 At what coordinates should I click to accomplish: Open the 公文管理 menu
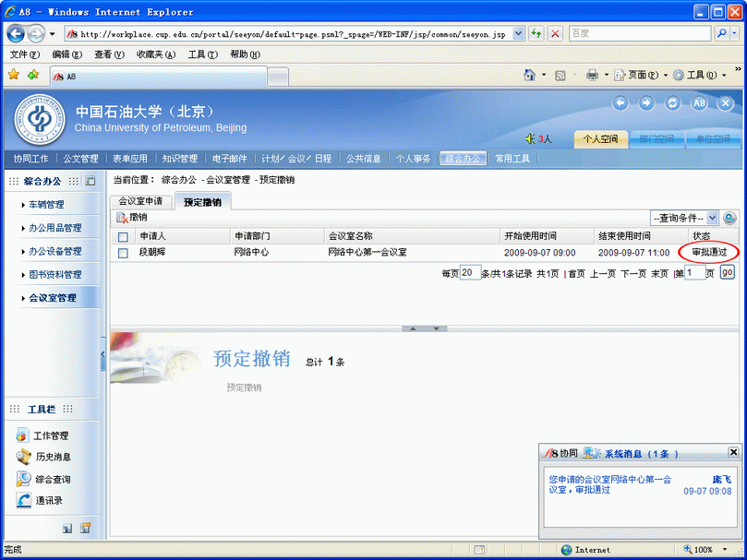[79, 159]
